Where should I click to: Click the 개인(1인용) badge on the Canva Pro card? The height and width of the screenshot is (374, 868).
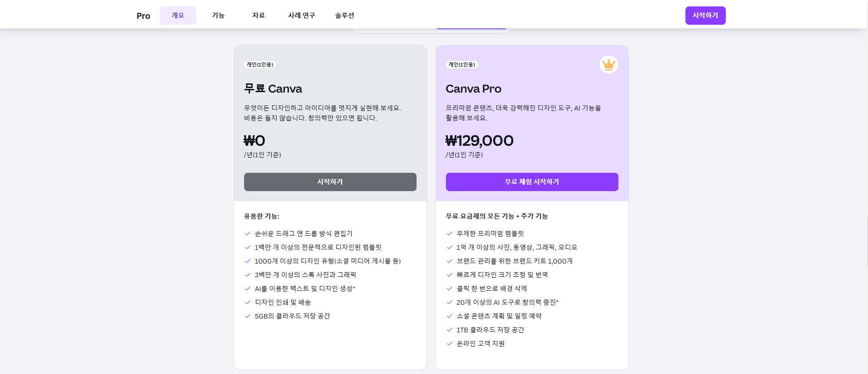point(462,65)
